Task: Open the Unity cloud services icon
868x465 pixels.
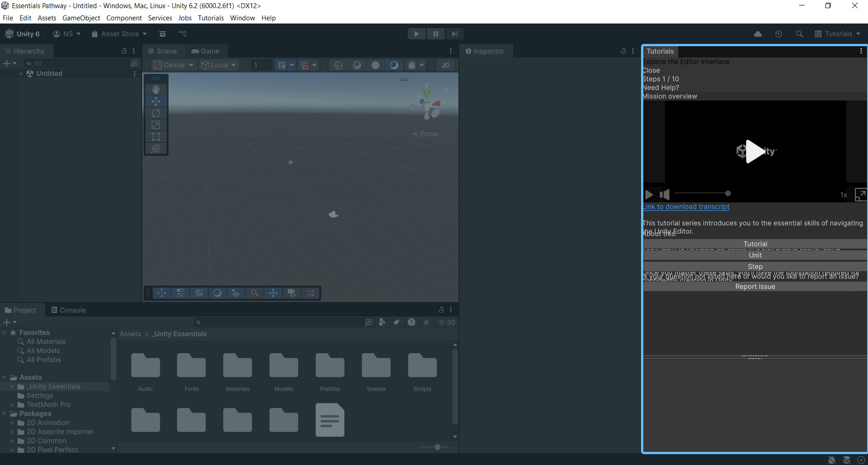Action: click(x=757, y=34)
